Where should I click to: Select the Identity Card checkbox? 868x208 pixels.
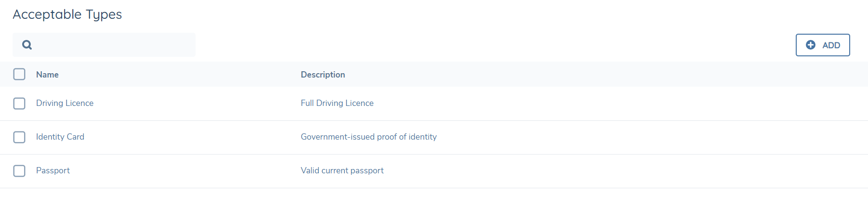click(19, 137)
